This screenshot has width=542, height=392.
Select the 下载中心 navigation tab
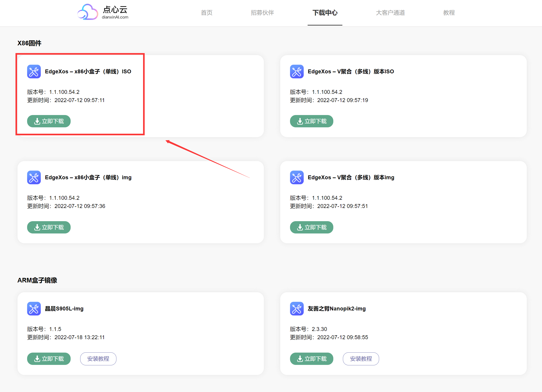click(325, 13)
